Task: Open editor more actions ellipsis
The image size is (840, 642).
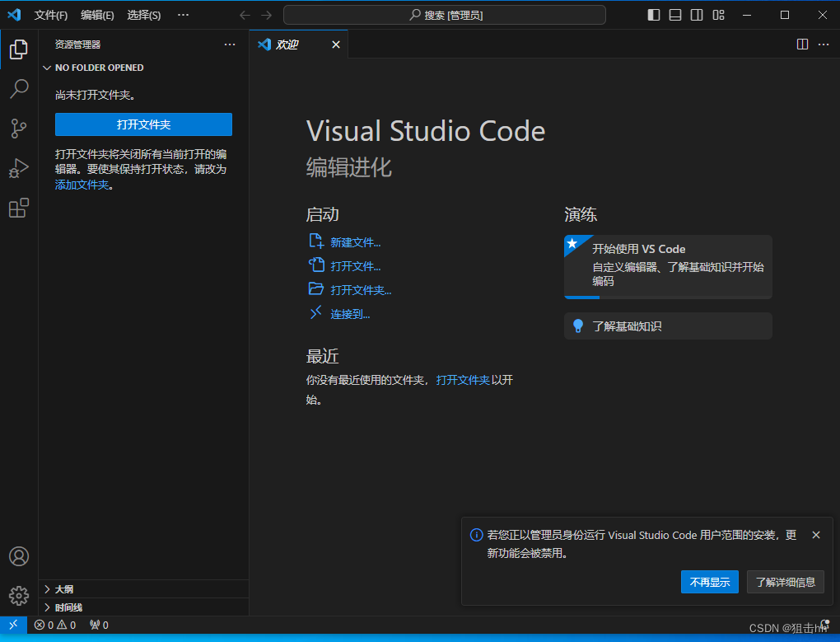Action: pyautogui.click(x=824, y=44)
